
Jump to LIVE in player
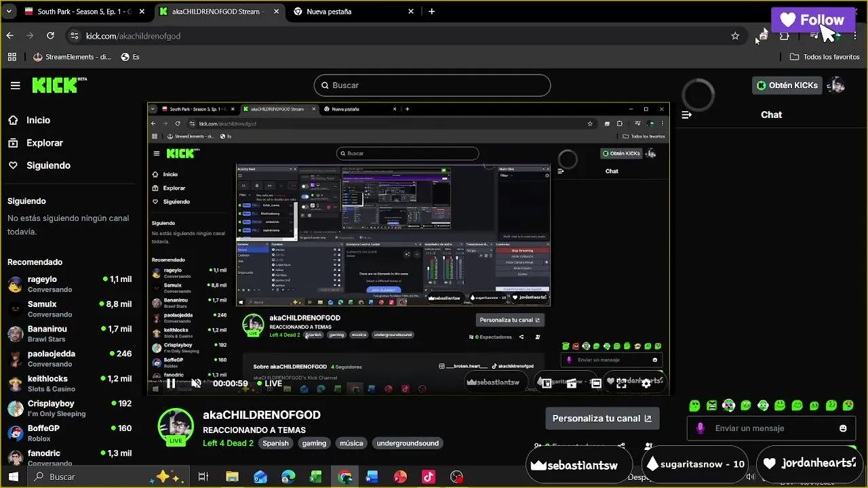269,384
